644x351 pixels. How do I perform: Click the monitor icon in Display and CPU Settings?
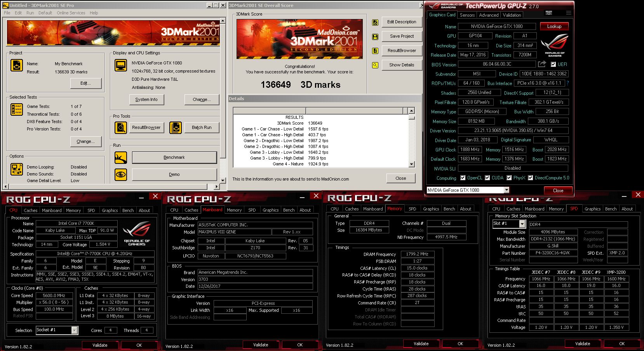[x=121, y=65]
